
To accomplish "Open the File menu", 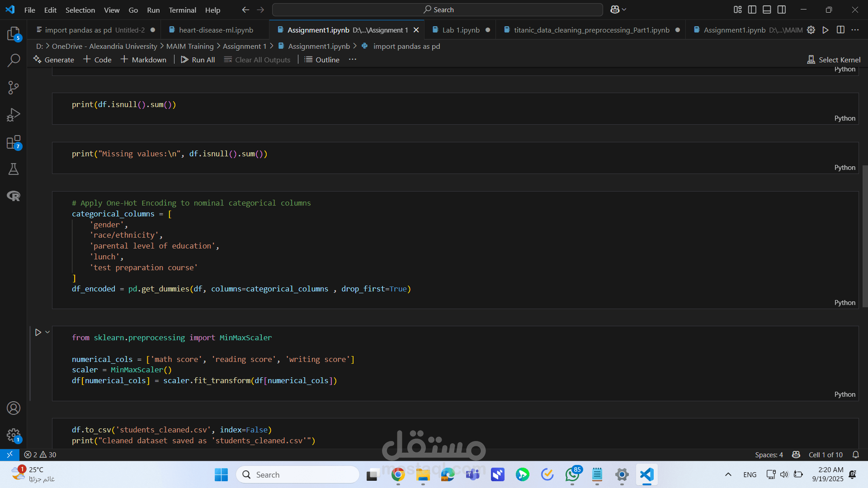I will click(x=29, y=10).
